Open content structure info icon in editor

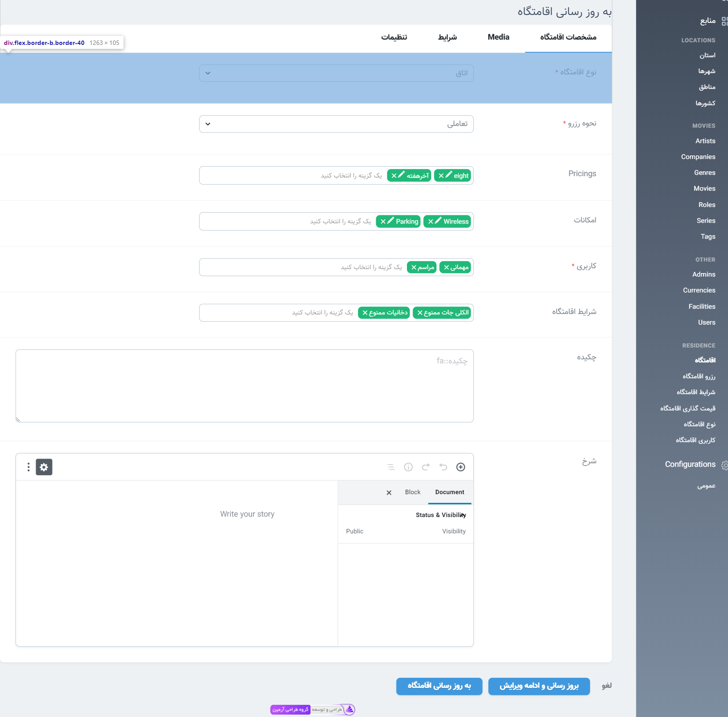[408, 467]
